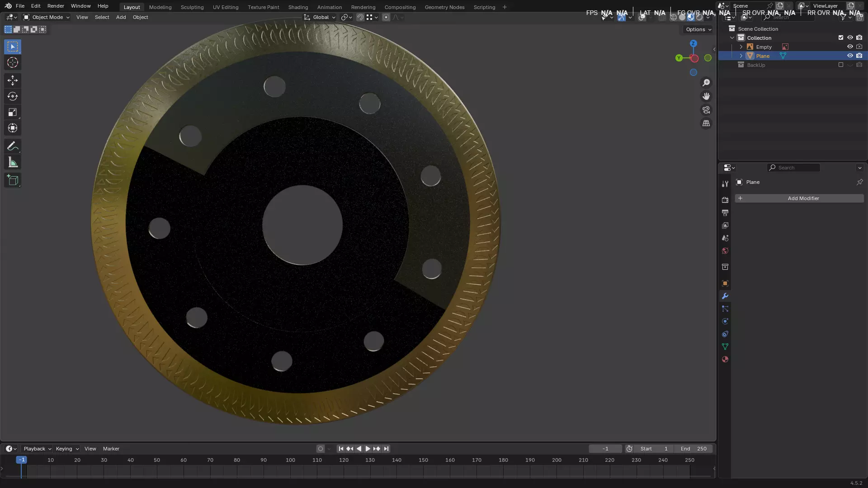Toggle timeline auto keying record button
Image resolution: width=868 pixels, height=488 pixels.
[321, 449]
